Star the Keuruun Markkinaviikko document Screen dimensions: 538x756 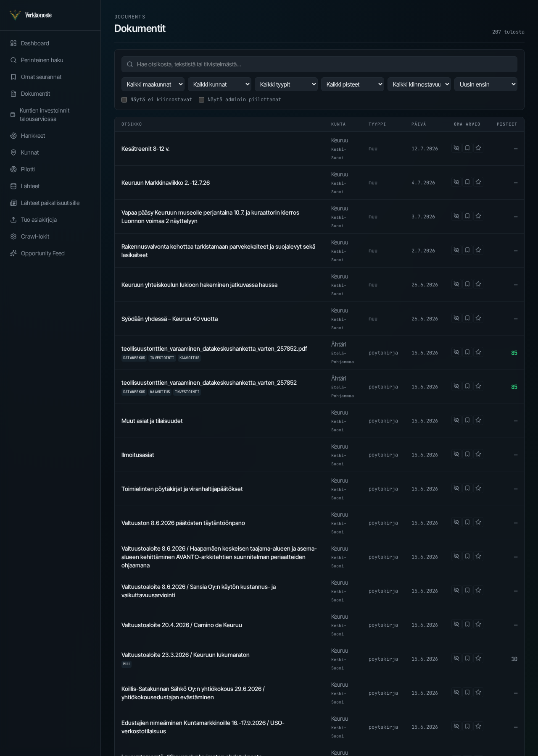[478, 182]
